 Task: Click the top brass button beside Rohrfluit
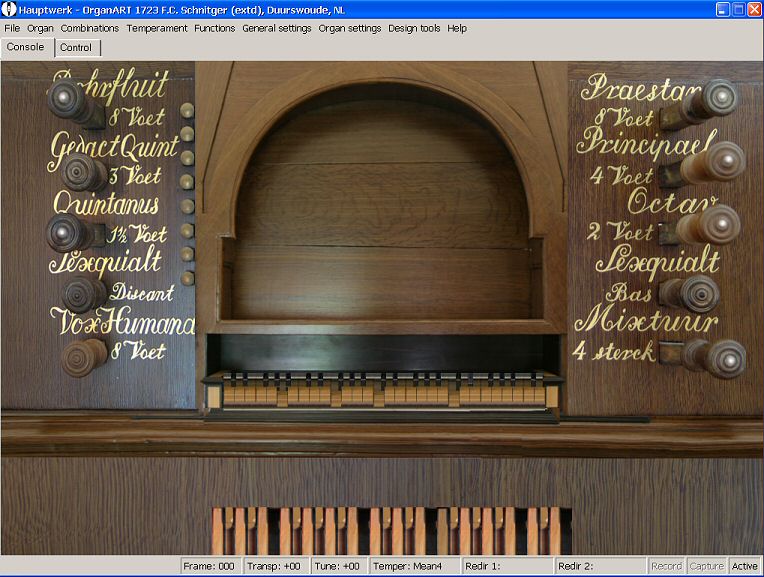(187, 110)
